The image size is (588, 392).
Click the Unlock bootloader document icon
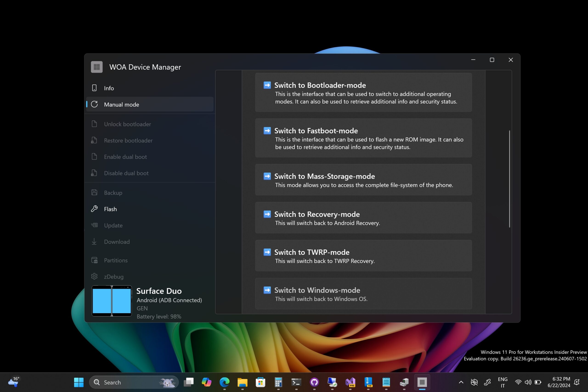pyautogui.click(x=94, y=124)
